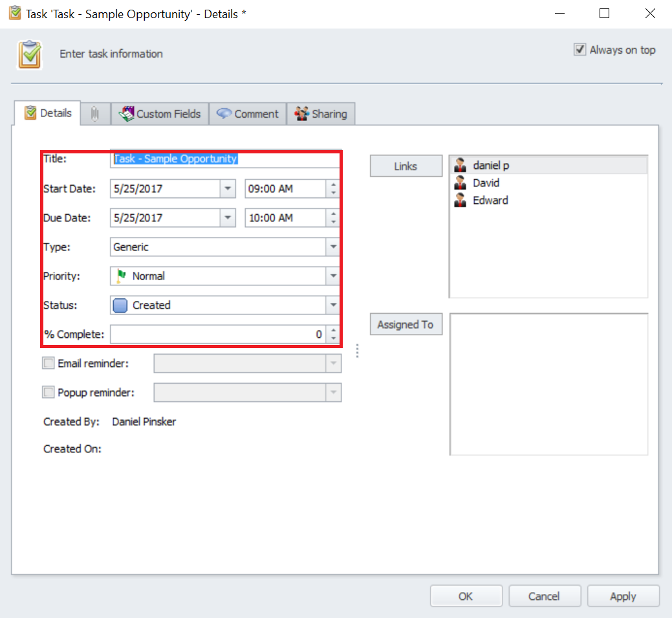
Task: Switch to the Custom Fields tab
Action: pyautogui.click(x=160, y=114)
